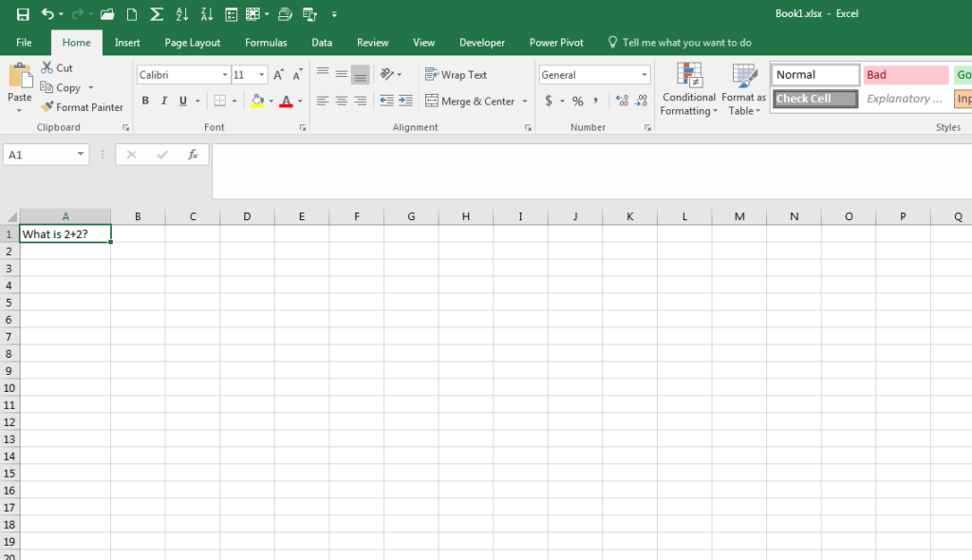Decrease the cell indent
This screenshot has height=560, width=972.
[386, 101]
